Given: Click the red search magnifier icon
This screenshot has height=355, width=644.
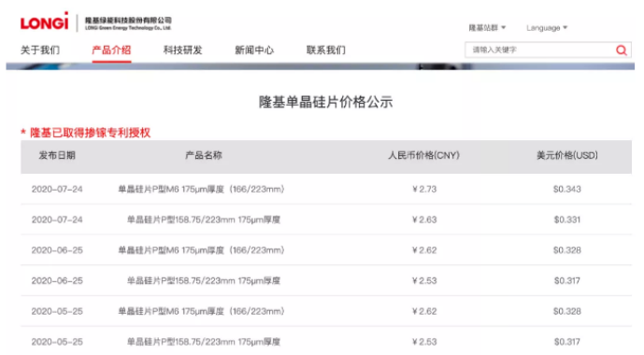Looking at the screenshot, I should 621,50.
